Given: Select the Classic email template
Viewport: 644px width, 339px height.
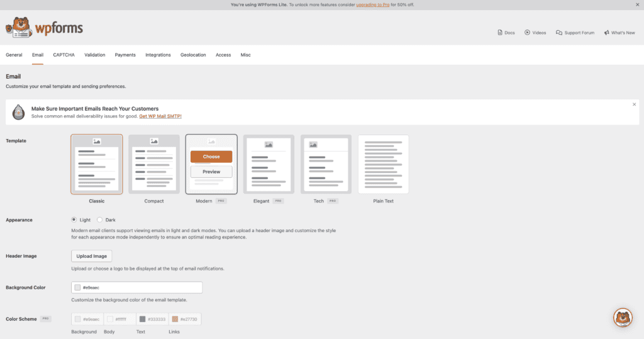Looking at the screenshot, I should click(96, 164).
